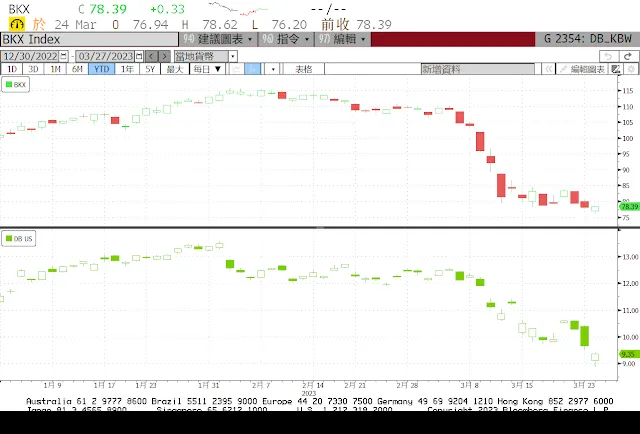This screenshot has width=640, height=434.
Task: Open the end date calendar picker icon
Action: 139,56
